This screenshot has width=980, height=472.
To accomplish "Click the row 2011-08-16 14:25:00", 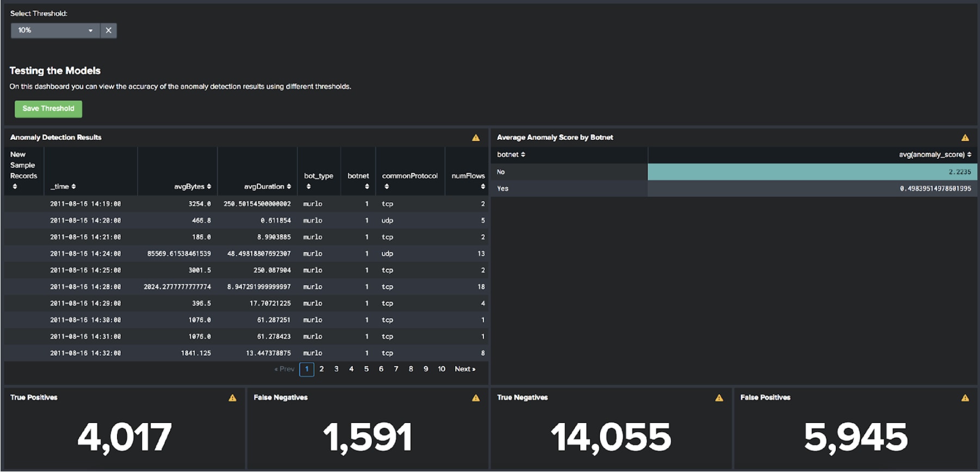I will (247, 270).
